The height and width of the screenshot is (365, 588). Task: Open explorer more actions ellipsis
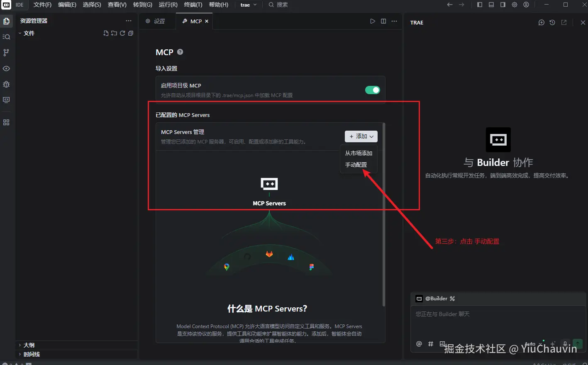129,21
